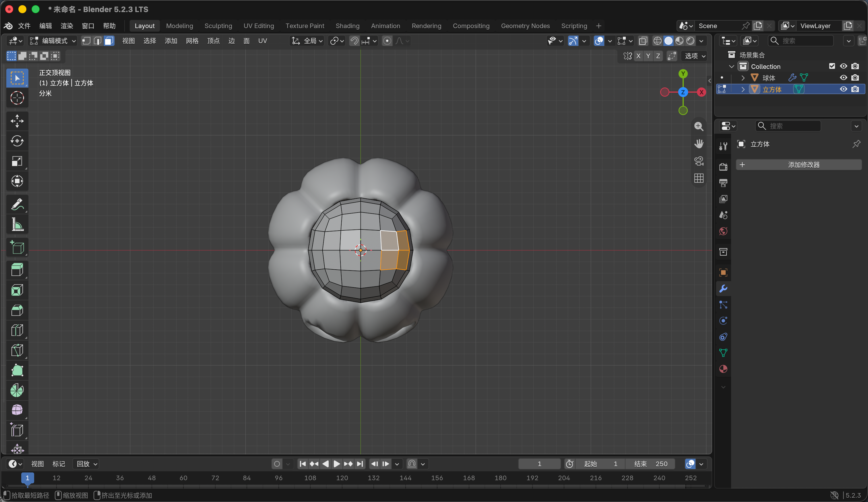
Task: Select the Knife tool
Action: pos(17,350)
